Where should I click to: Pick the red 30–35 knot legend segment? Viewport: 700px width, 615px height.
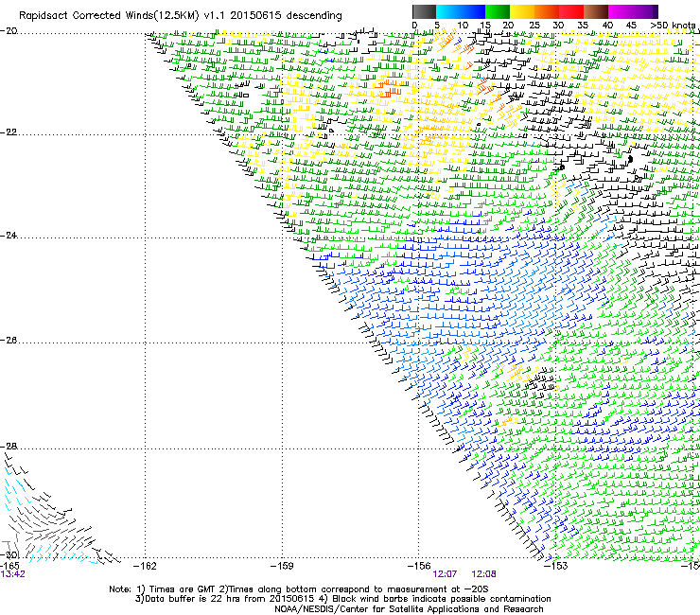[x=571, y=11]
